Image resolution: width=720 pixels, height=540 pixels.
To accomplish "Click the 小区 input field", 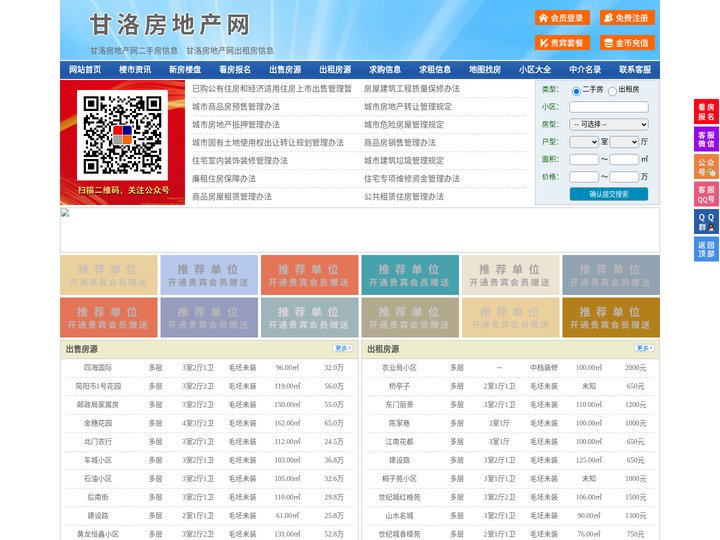I will click(609, 107).
